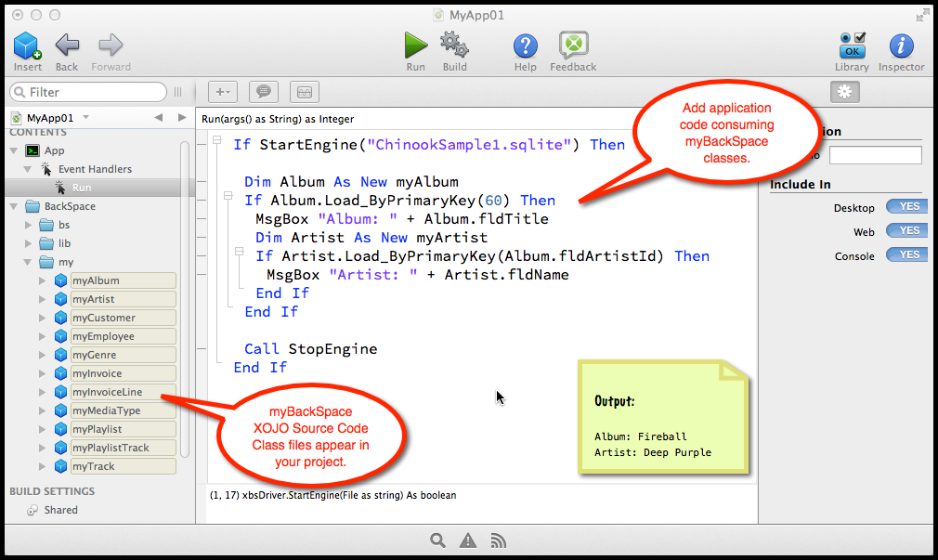This screenshot has width=938, height=560.
Task: Click the Feedback speech bubble icon
Action: click(x=573, y=45)
